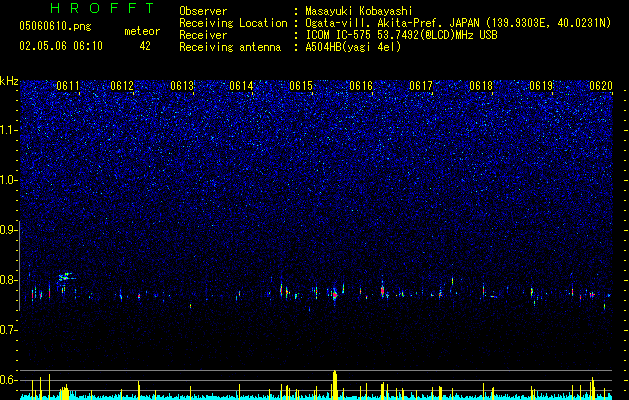Click the observer name Masayuki Kobayashi
The image size is (629, 400).
pos(359,11)
